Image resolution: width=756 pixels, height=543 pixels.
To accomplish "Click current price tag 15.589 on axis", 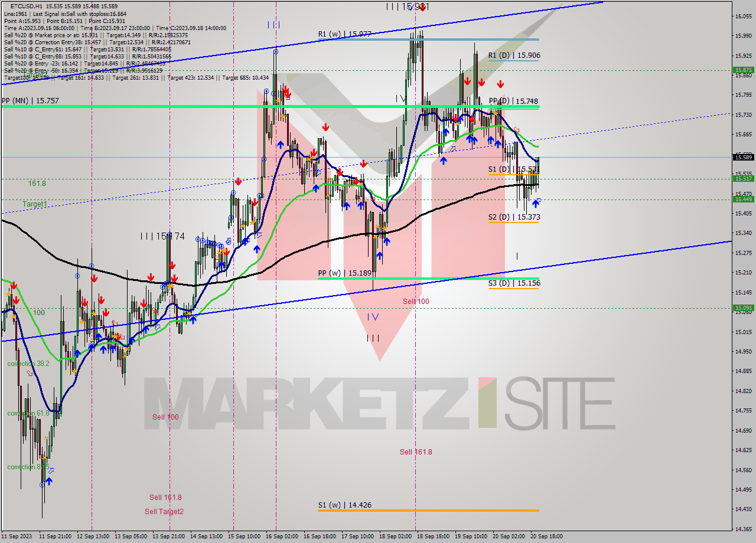I will [x=743, y=157].
